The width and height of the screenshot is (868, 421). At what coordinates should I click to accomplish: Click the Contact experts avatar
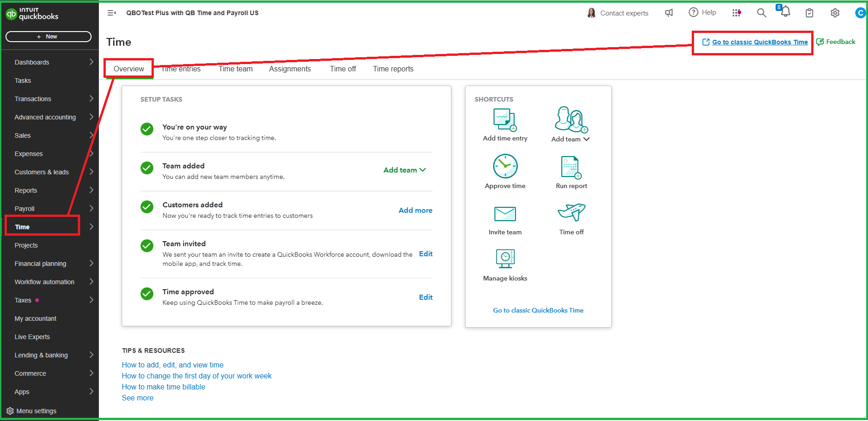(591, 13)
